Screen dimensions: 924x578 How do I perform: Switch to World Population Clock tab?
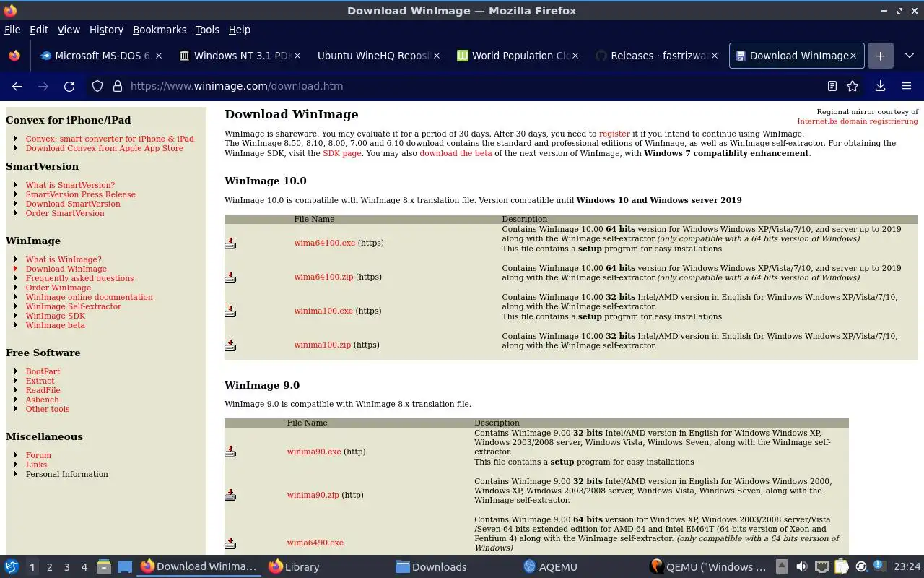[517, 56]
